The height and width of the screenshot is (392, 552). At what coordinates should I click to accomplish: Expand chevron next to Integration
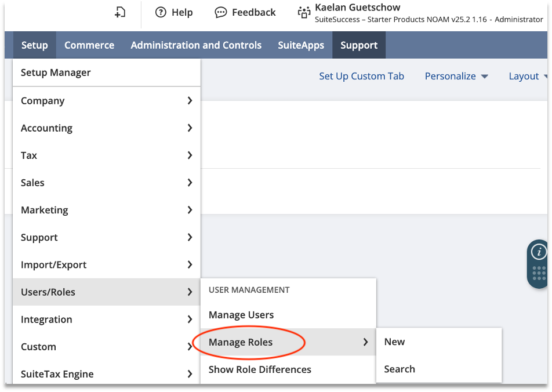click(x=190, y=320)
